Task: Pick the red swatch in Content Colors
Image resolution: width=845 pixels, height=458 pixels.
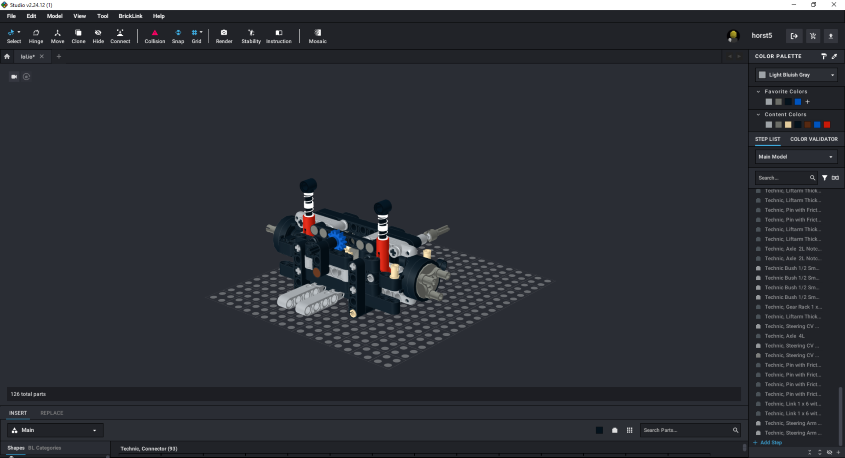Action: coord(827,125)
